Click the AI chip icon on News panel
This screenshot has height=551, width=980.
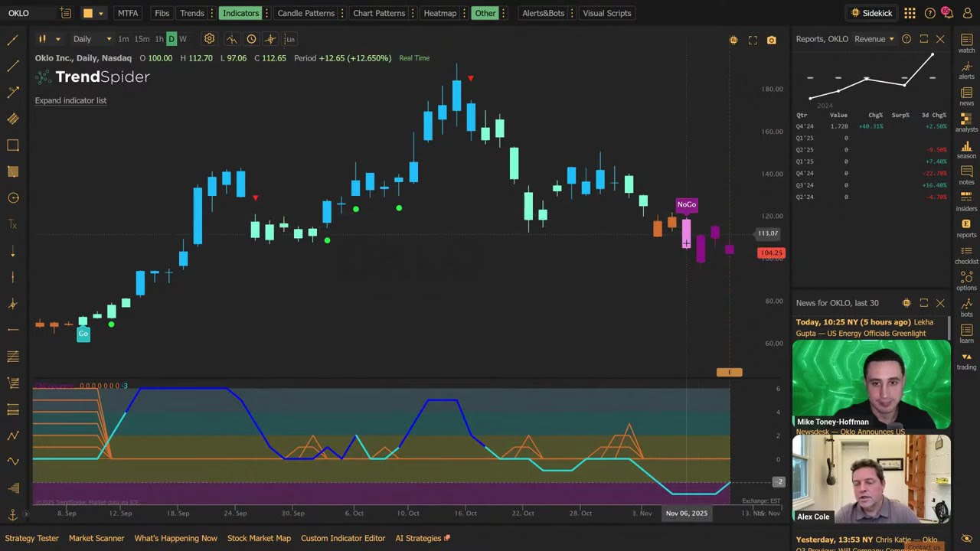tap(906, 303)
